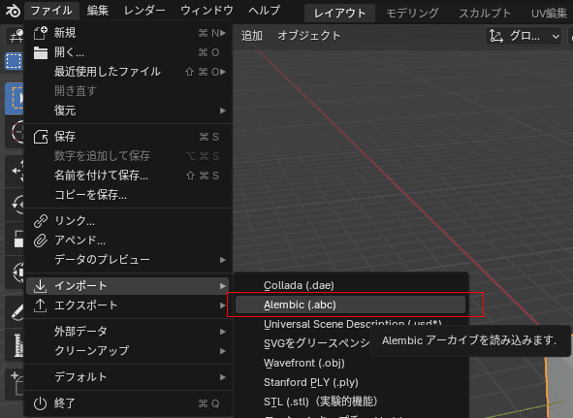The width and height of the screenshot is (573, 418).
Task: Expand the データのプレビュー submenu
Action: pos(128,260)
